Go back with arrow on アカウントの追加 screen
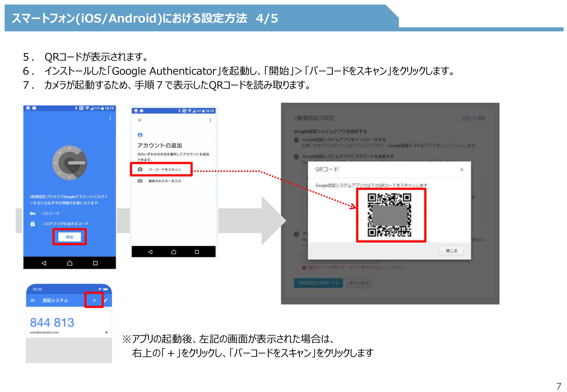This screenshot has width=567, height=392. click(140, 120)
